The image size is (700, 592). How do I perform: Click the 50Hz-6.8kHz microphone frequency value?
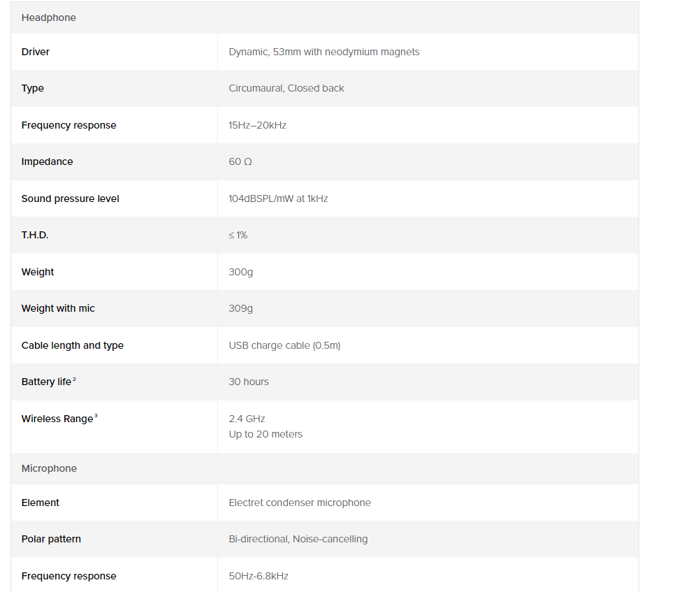pyautogui.click(x=258, y=576)
